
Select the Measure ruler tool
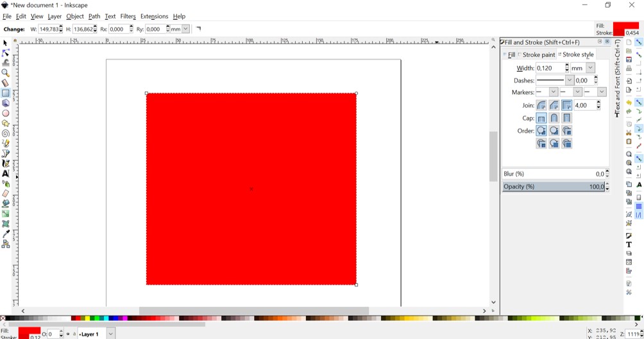(5, 83)
